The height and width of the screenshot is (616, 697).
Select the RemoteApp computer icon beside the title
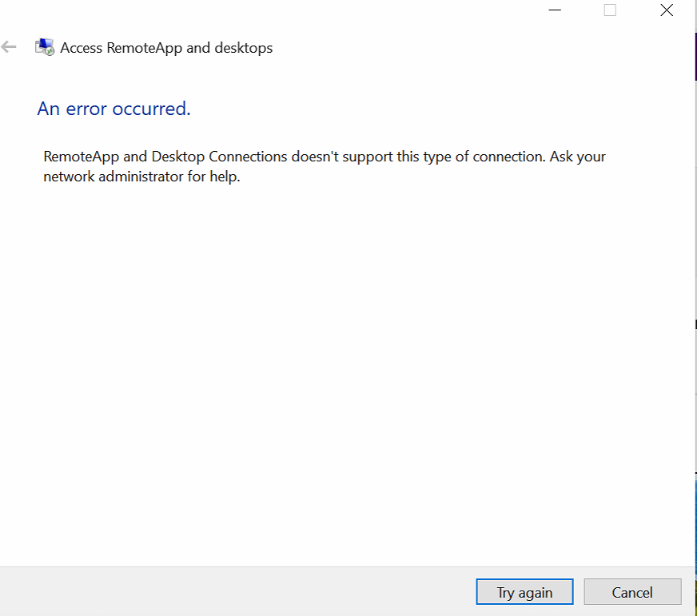[x=44, y=47]
